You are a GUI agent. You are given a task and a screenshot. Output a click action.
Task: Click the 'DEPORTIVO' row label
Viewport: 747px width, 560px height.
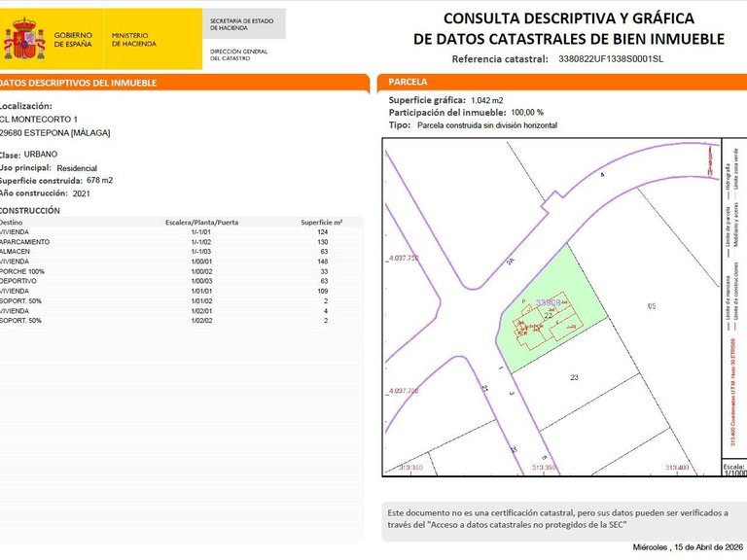18,281
